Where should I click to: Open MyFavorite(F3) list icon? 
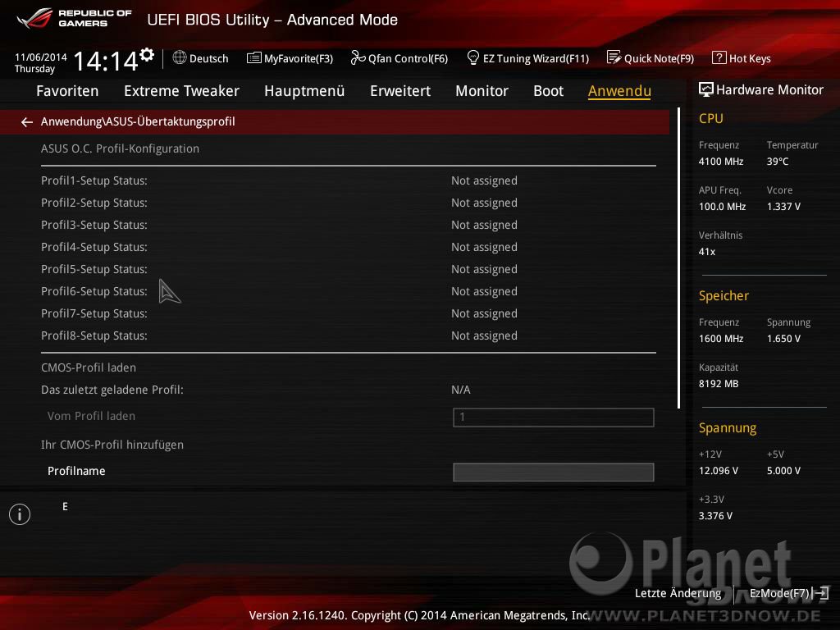pos(254,58)
